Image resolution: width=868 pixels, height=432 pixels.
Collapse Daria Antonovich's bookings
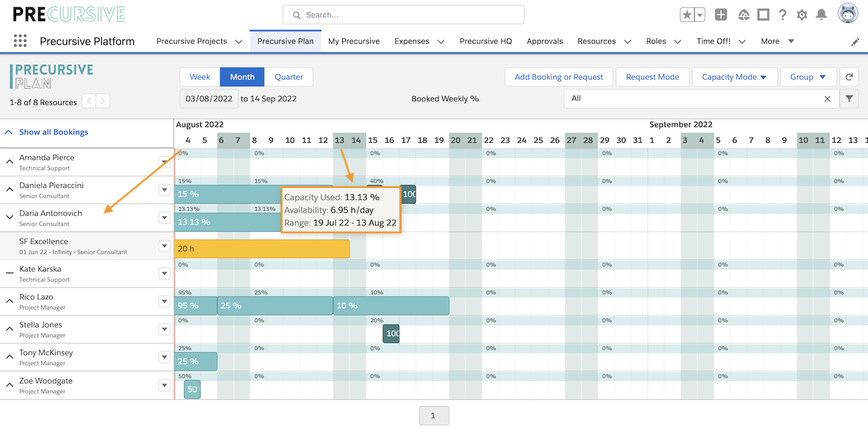pos(9,217)
